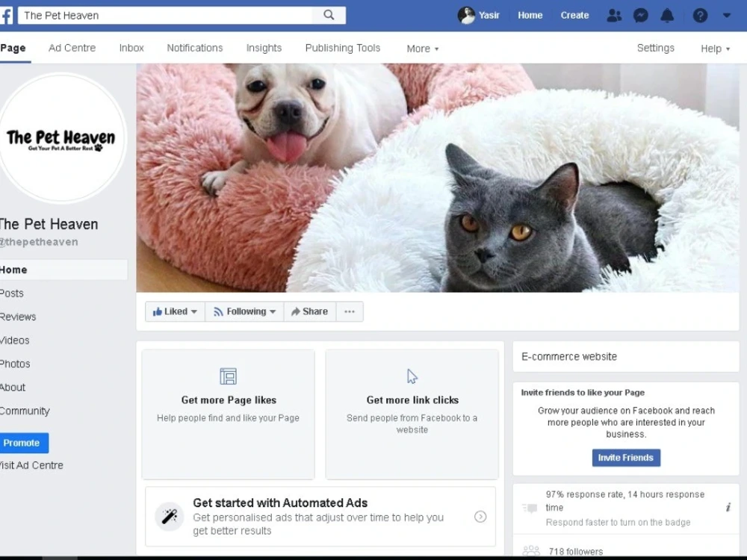
Task: Open About in the sidebar
Action: [x=13, y=388]
